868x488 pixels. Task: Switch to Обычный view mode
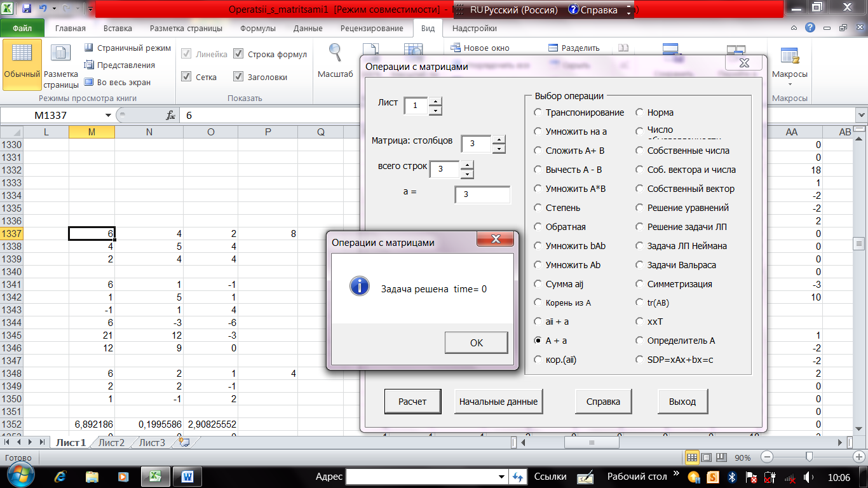point(22,66)
